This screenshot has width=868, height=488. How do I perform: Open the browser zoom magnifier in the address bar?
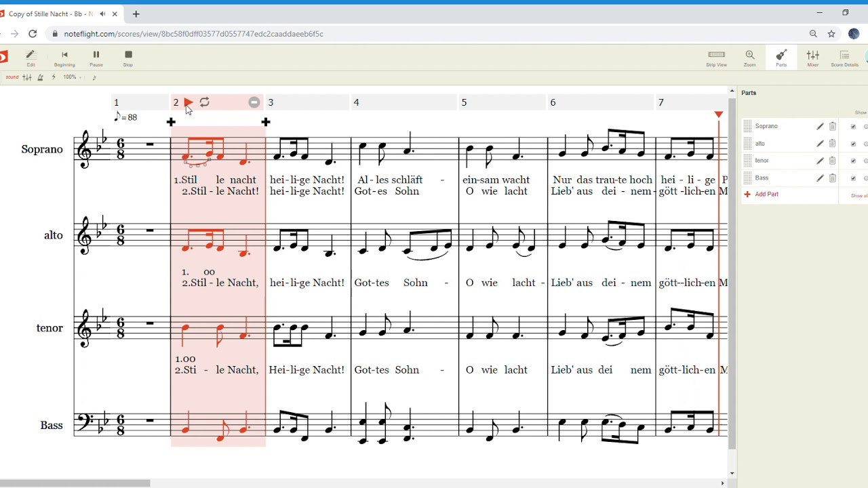813,34
